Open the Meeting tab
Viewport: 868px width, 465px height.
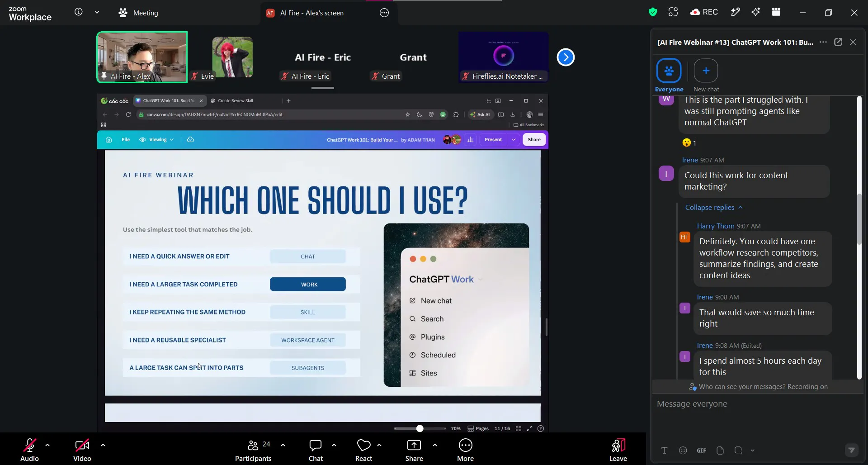pos(138,13)
